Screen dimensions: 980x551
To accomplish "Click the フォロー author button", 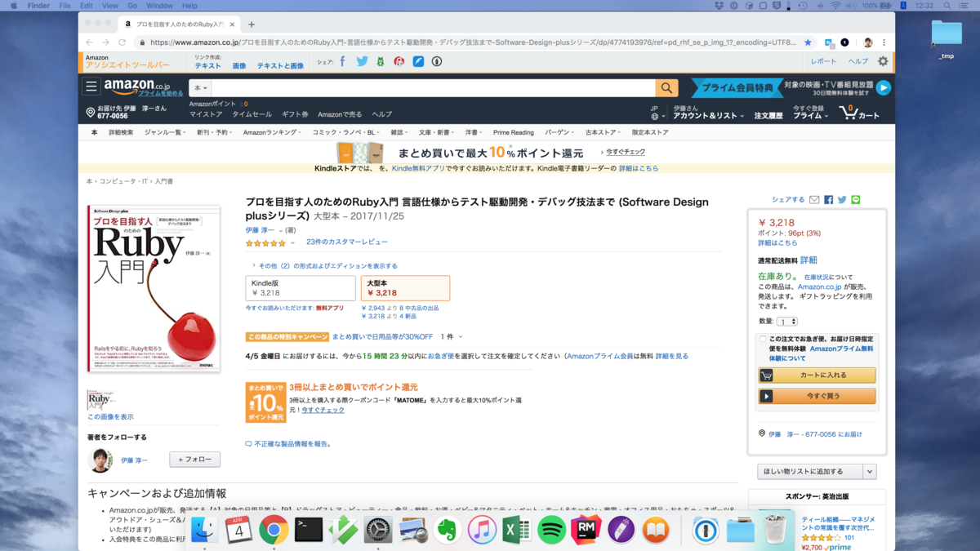I will [195, 460].
